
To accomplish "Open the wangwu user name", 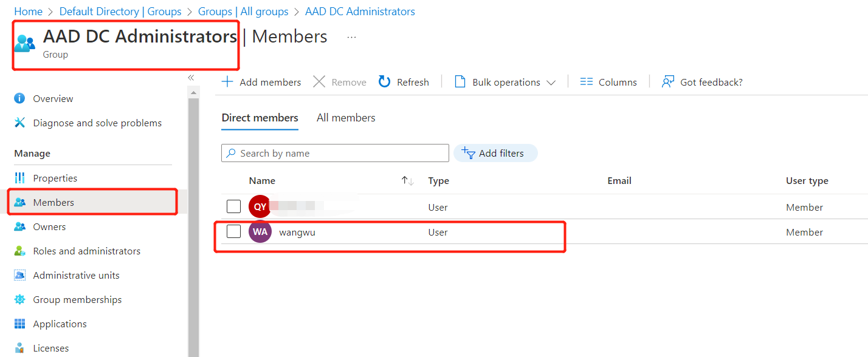I will 297,232.
